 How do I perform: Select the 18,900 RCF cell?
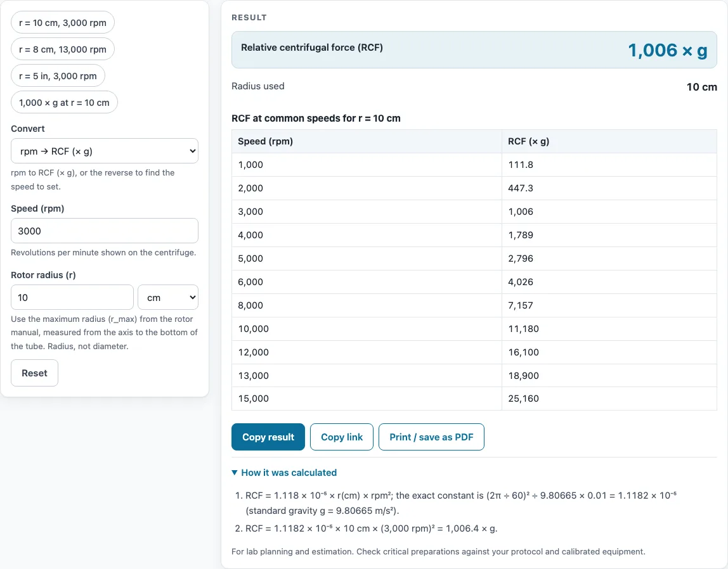pos(609,376)
